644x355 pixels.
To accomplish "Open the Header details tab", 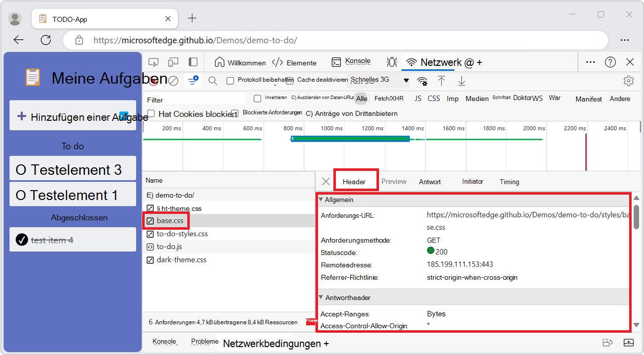I will click(354, 182).
